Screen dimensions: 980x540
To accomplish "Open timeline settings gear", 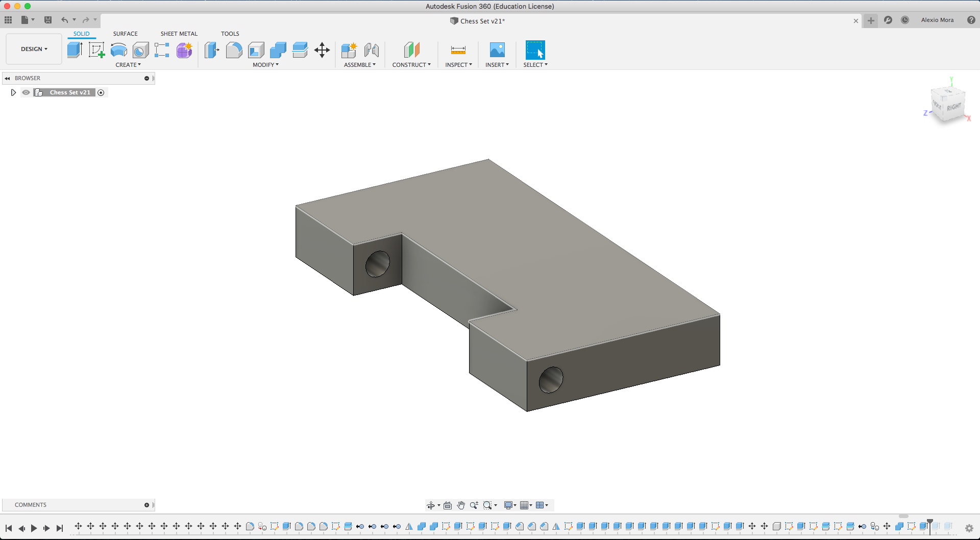I will click(969, 528).
